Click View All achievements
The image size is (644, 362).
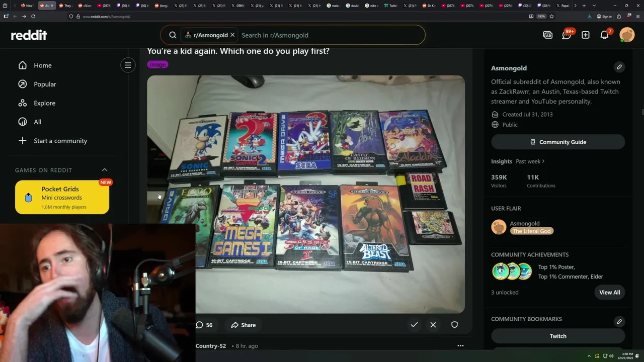(x=610, y=292)
